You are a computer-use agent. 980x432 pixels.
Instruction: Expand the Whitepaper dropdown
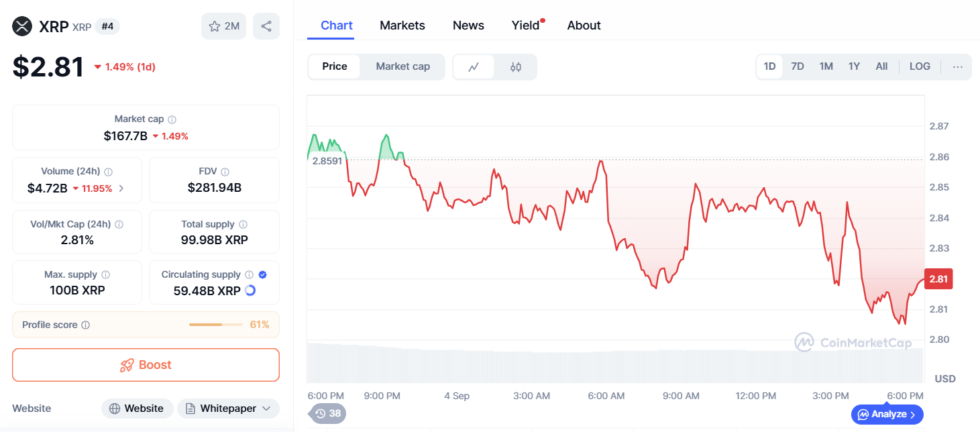pyautogui.click(x=266, y=409)
